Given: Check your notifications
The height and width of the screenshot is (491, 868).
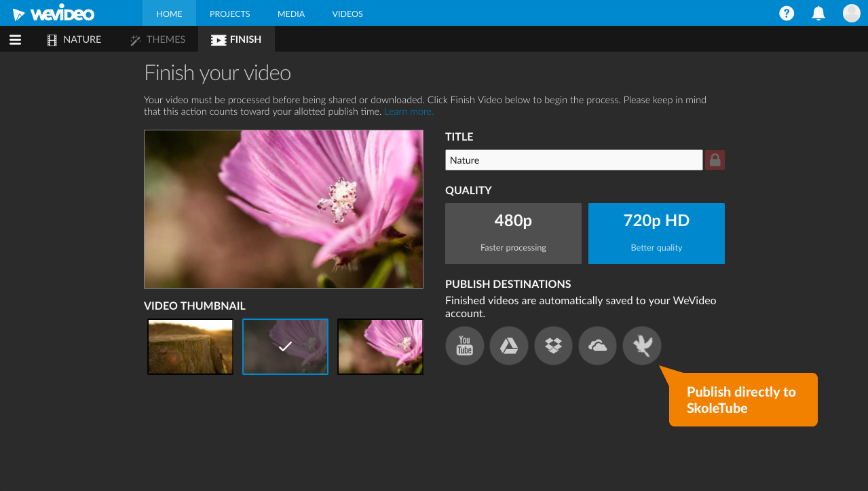Looking at the screenshot, I should pyautogui.click(x=818, y=13).
